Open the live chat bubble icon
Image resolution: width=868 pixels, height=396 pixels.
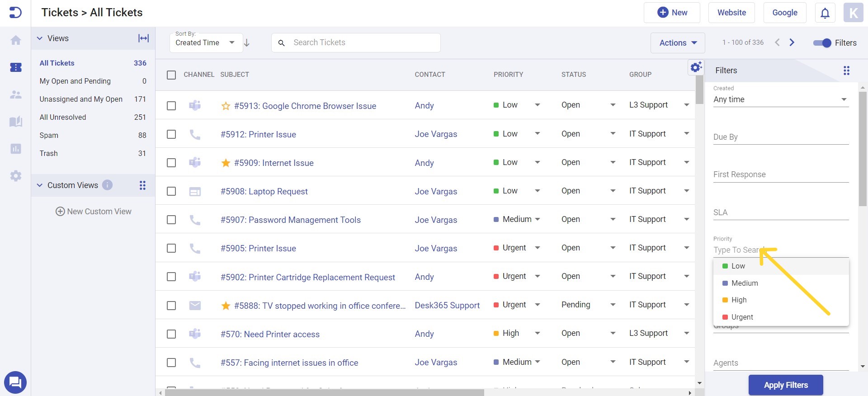[x=15, y=382]
